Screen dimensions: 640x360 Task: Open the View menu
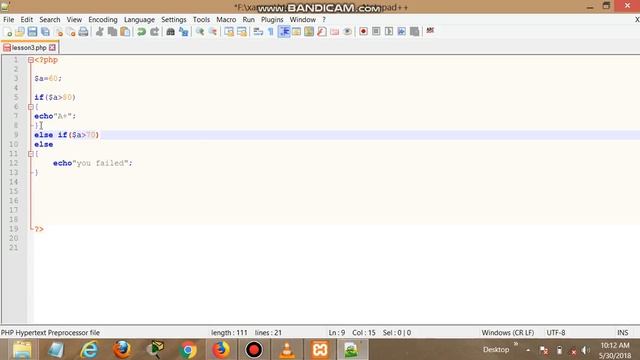click(x=74, y=20)
